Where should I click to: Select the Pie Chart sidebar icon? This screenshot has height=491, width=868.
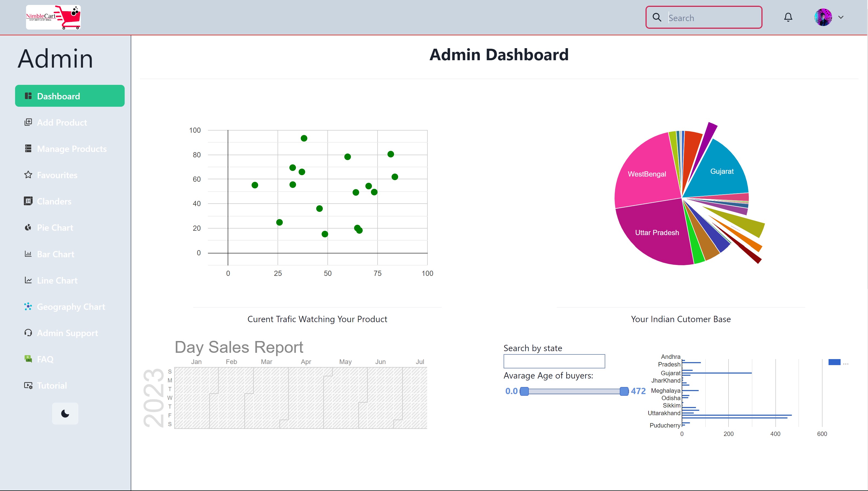(x=29, y=228)
